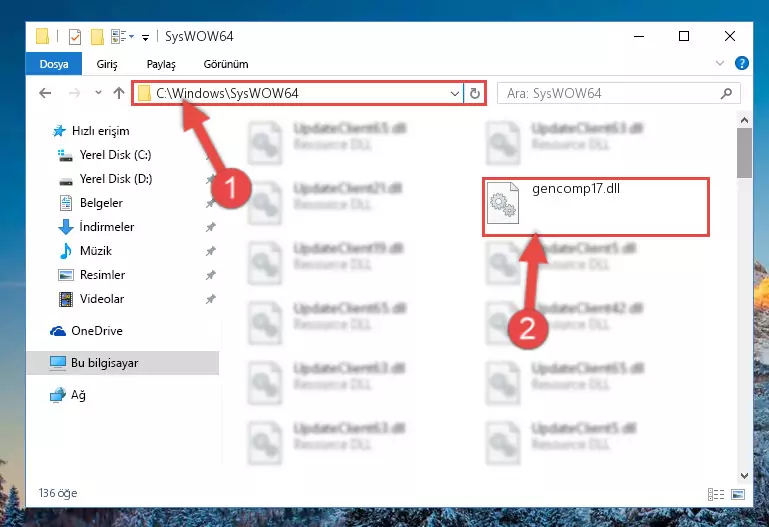The width and height of the screenshot is (769, 527).
Task: Click the Properties icon in quick access toolbar
Action: click(x=75, y=37)
